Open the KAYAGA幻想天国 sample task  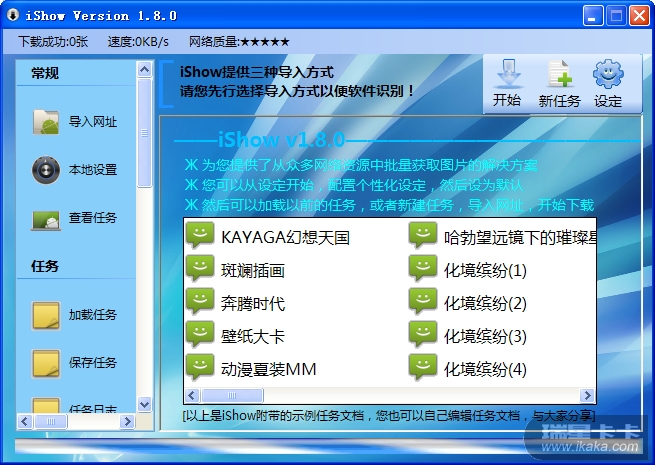pyautogui.click(x=285, y=237)
